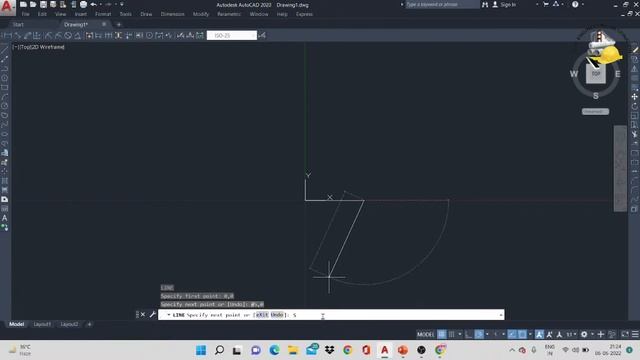
Task: Click the Diameter dimension icon
Action: [68, 36]
